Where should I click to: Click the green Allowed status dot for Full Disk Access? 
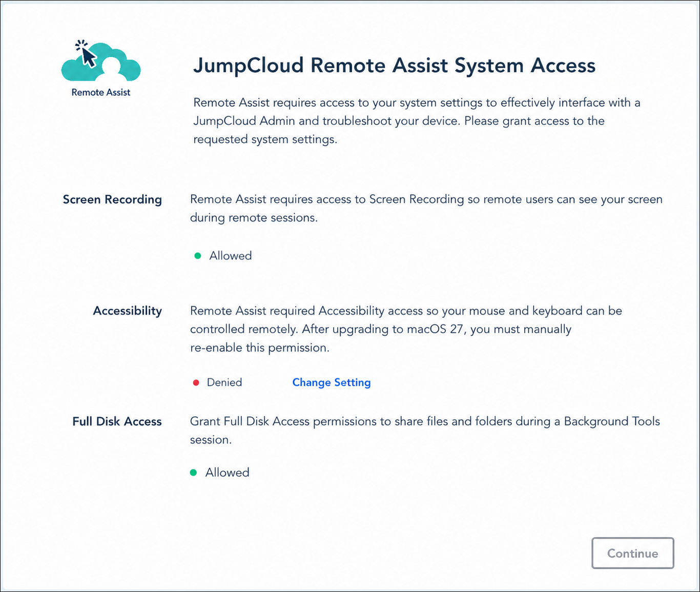pos(193,473)
